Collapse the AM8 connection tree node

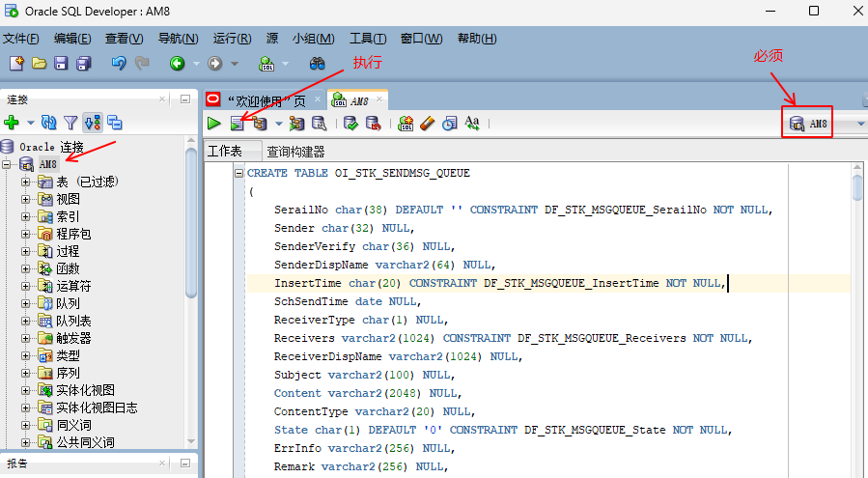click(x=8, y=164)
